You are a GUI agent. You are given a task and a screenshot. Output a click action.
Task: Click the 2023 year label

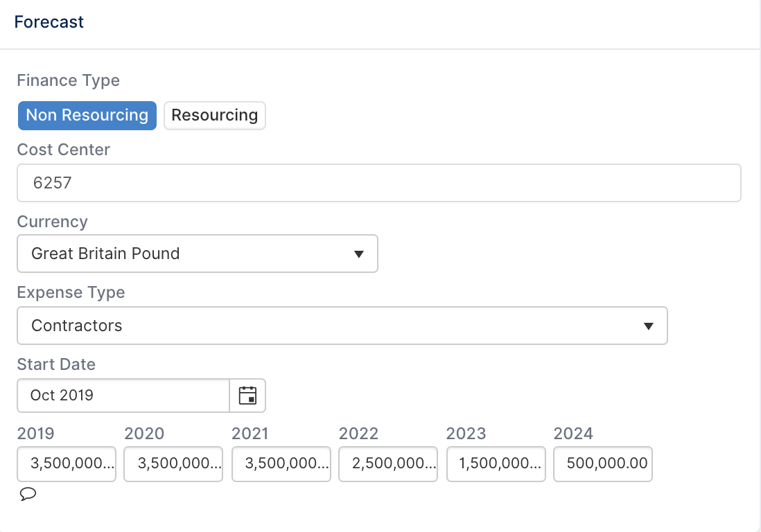pyautogui.click(x=466, y=434)
